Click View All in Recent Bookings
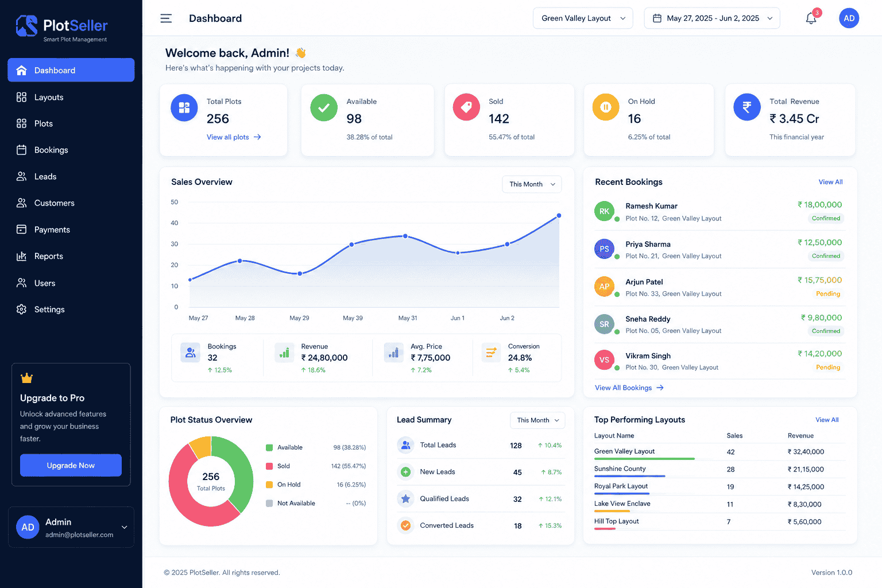 pyautogui.click(x=830, y=182)
